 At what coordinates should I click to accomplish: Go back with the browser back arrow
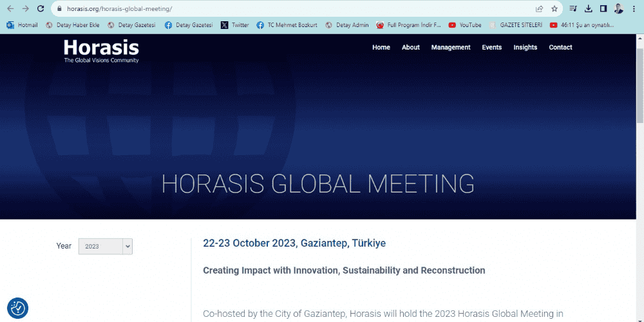click(x=10, y=8)
